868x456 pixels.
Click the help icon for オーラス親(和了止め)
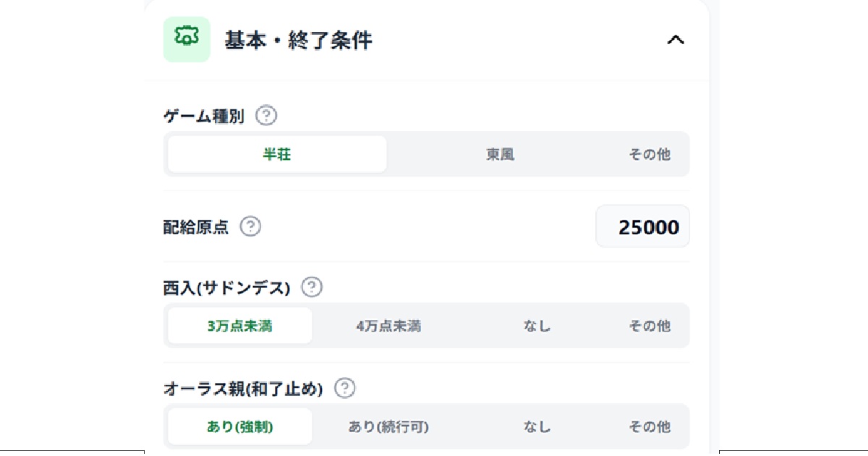click(x=346, y=388)
